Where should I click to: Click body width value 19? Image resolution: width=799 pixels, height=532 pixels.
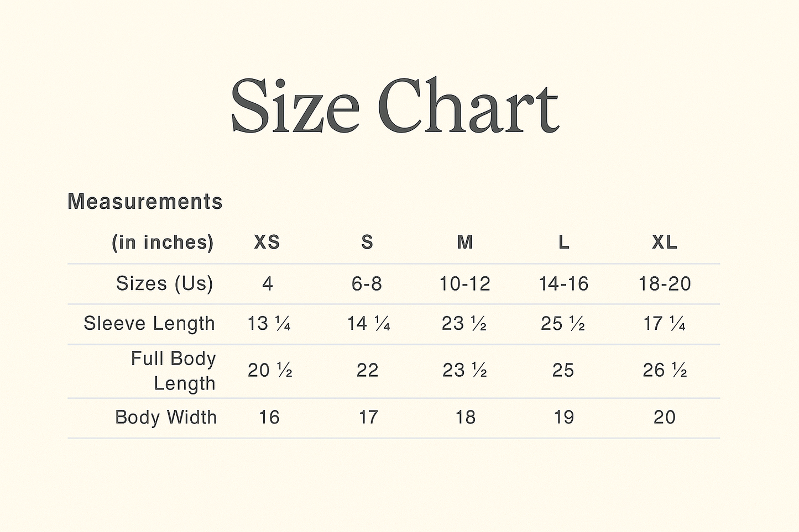click(x=563, y=417)
